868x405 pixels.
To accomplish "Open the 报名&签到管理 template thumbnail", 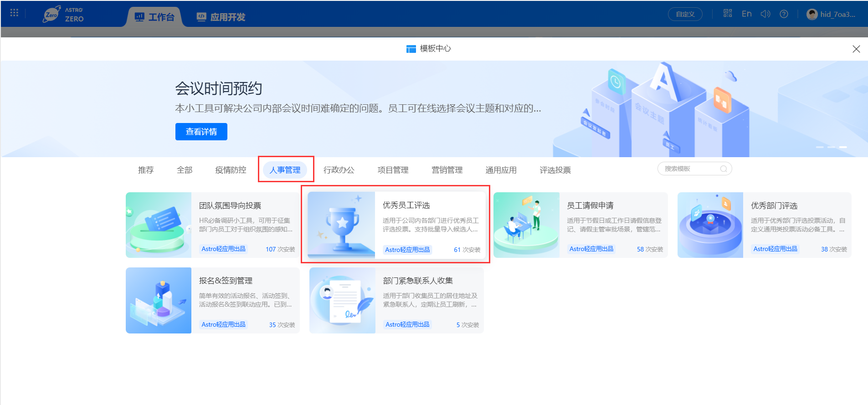I will coord(159,300).
